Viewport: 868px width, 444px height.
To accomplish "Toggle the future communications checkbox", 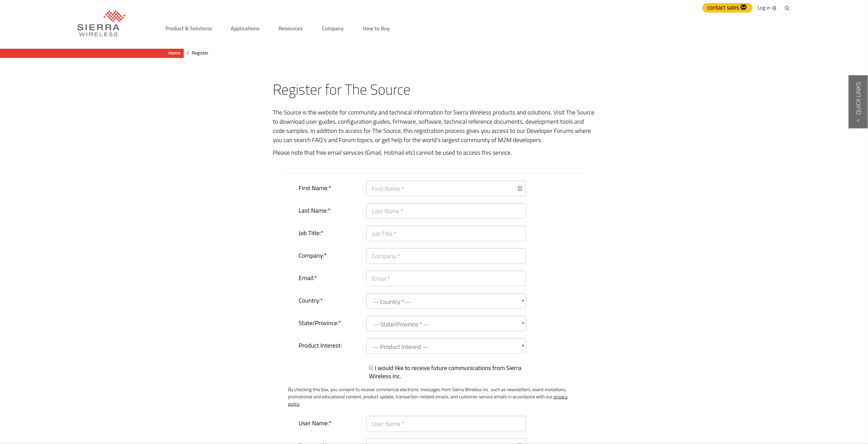I will pos(371,368).
